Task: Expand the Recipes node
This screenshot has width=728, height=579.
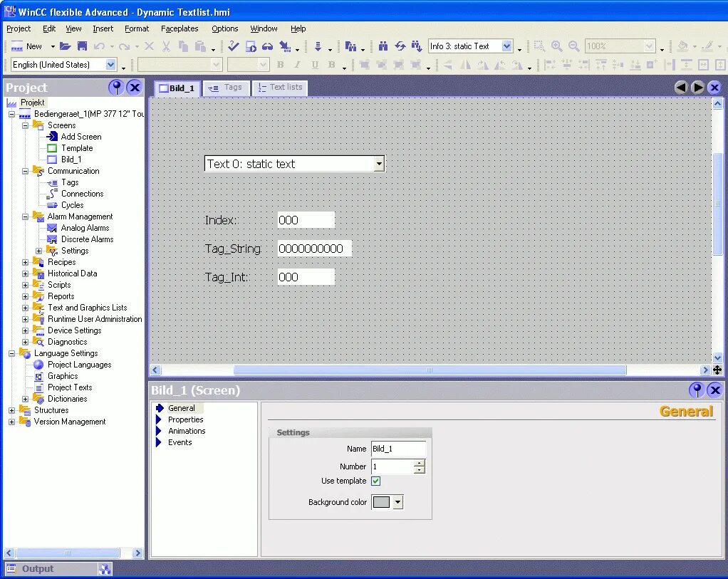Action: 26,262
